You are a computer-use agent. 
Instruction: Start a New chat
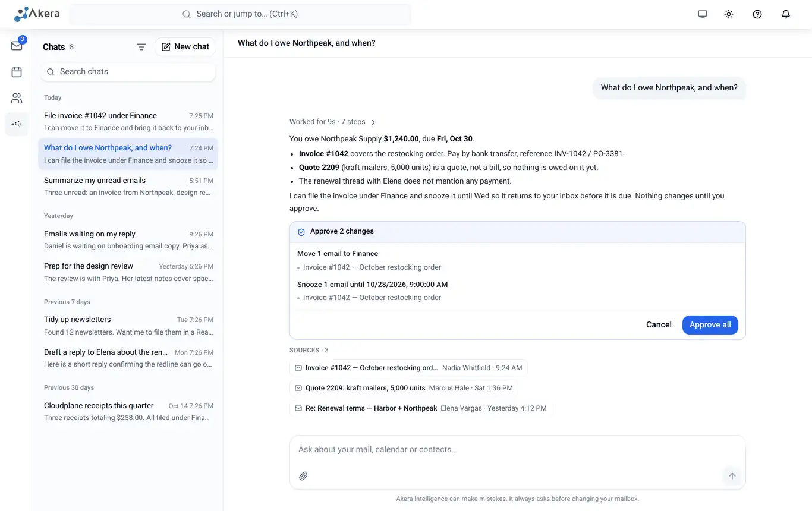tap(185, 47)
